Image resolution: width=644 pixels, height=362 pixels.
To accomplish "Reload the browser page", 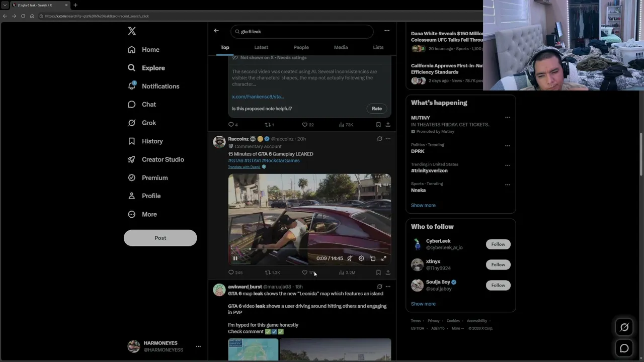I will [23, 16].
